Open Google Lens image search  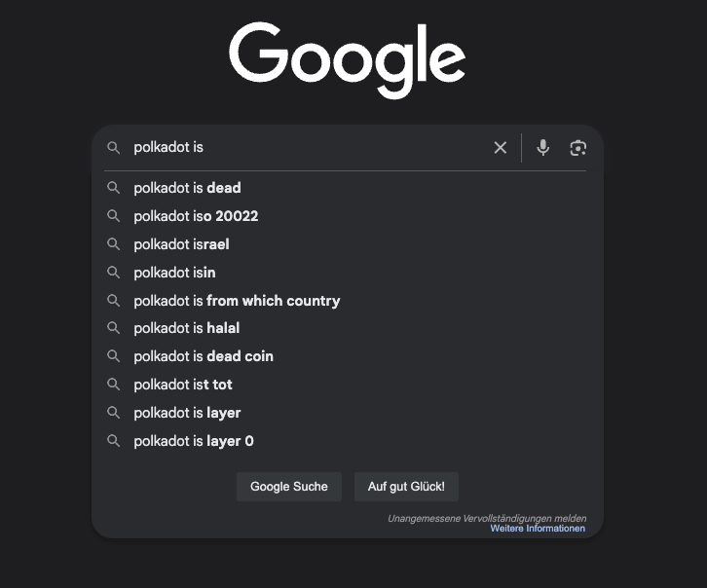pyautogui.click(x=578, y=147)
